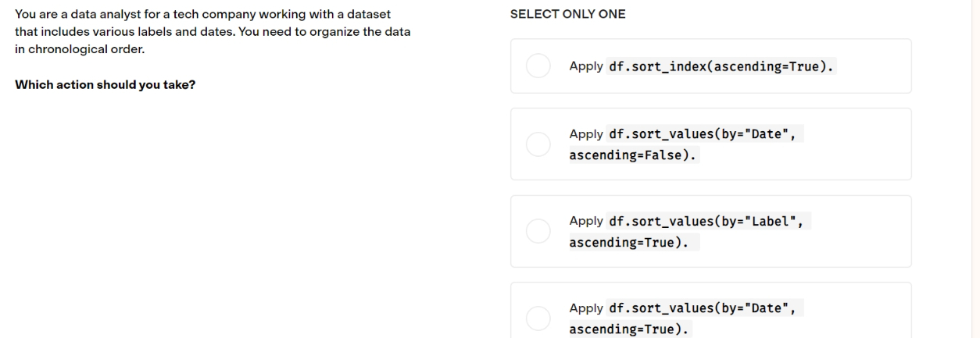Click the word Apply in the last option
The width and height of the screenshot is (980, 338).
click(586, 309)
